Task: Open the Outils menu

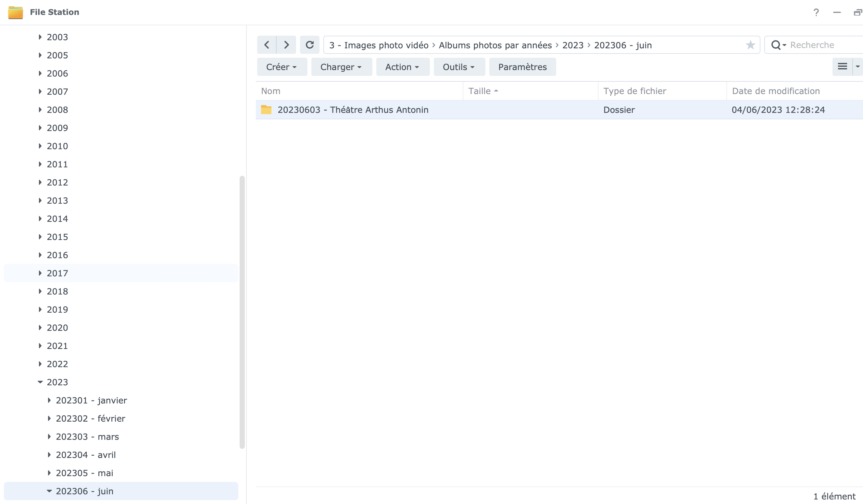Action: tap(459, 67)
